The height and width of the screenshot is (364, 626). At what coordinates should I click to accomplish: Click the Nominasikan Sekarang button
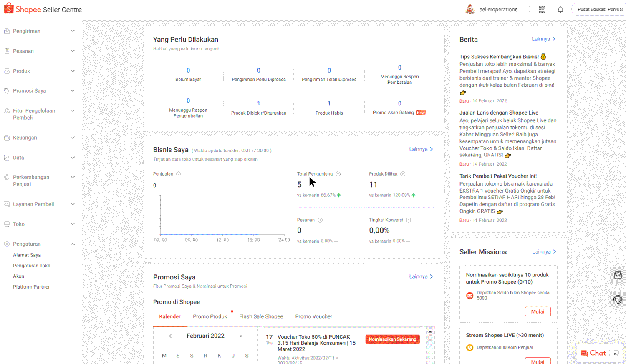point(392,339)
